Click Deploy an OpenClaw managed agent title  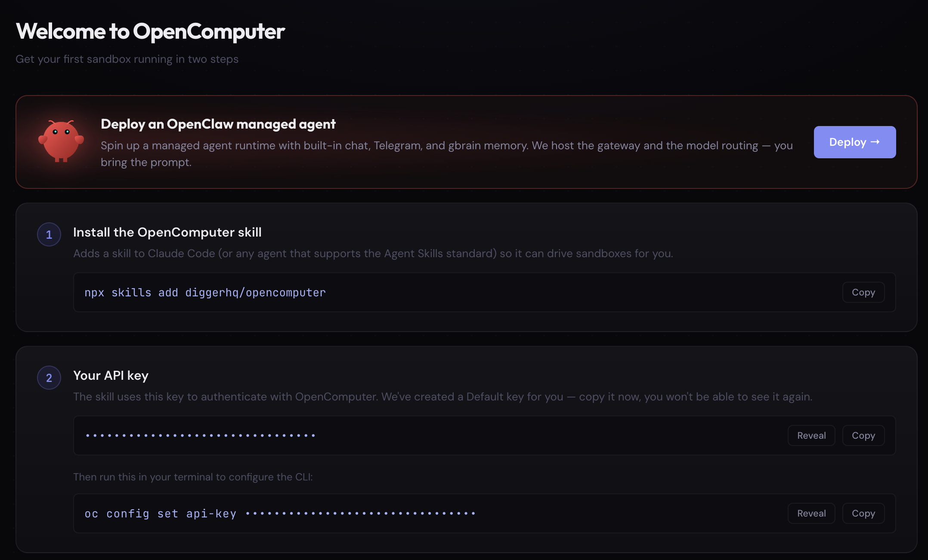click(218, 124)
